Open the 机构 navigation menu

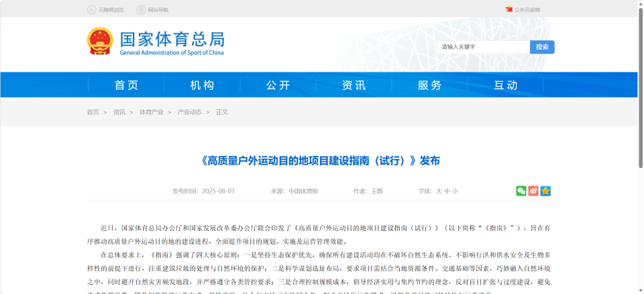pyautogui.click(x=202, y=85)
